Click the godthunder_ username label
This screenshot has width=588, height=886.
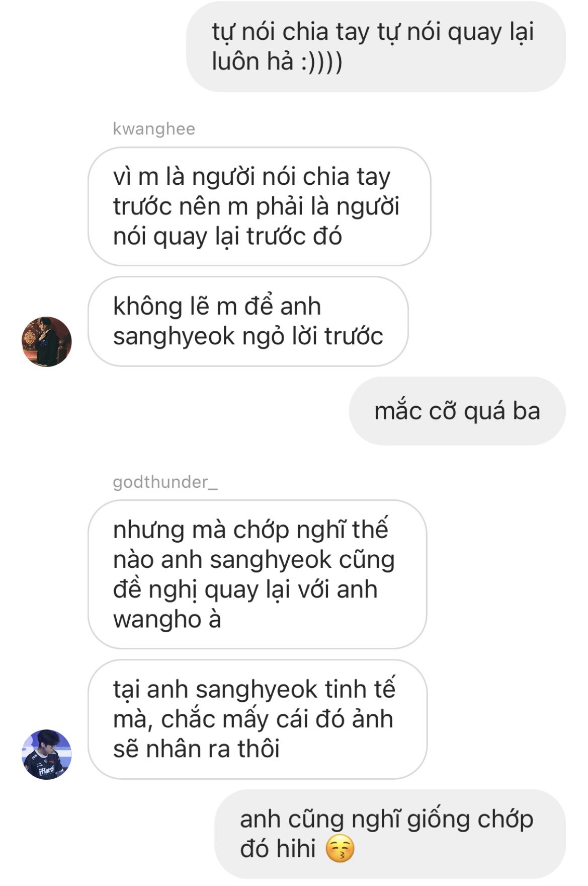(165, 482)
